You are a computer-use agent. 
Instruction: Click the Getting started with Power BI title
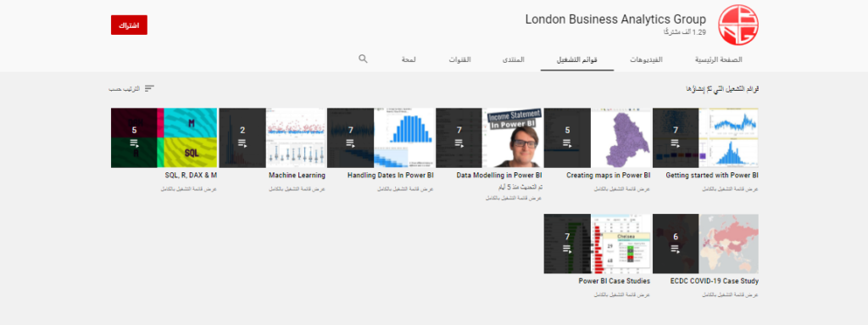pyautogui.click(x=712, y=176)
